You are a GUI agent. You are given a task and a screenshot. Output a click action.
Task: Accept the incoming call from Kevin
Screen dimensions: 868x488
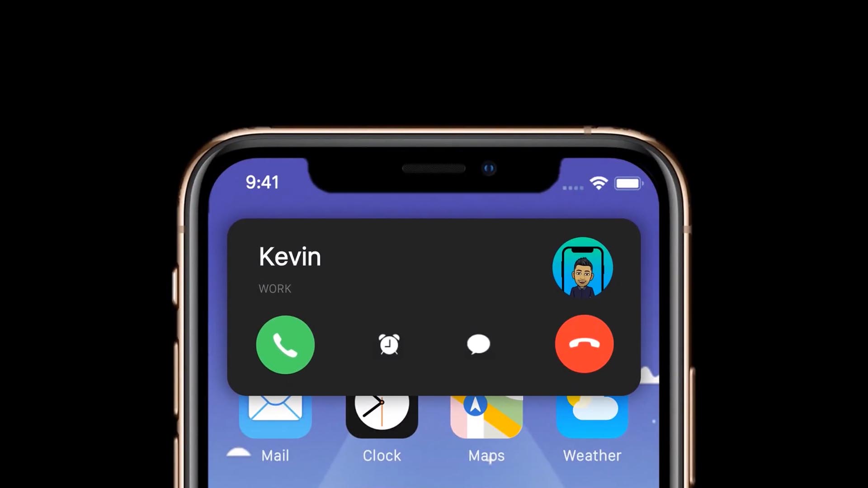click(284, 344)
